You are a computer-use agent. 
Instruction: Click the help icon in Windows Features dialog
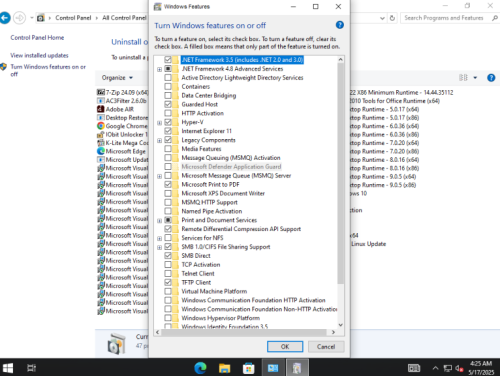tap(339, 25)
